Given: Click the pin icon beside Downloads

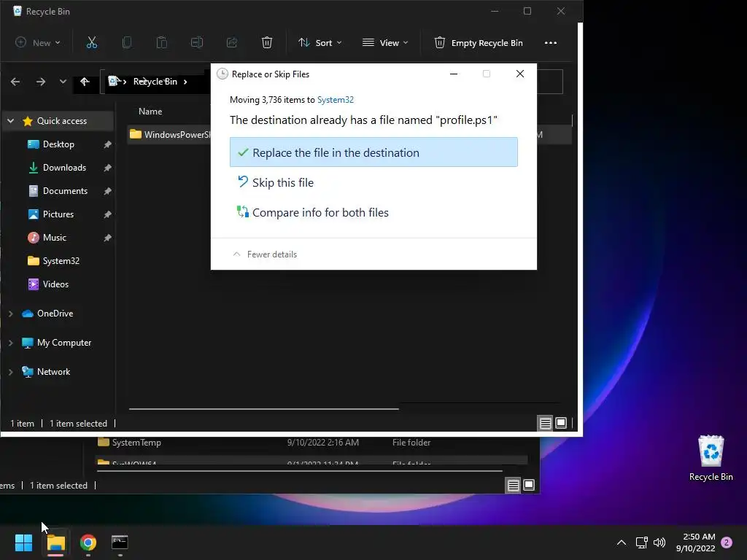Looking at the screenshot, I should 108,168.
